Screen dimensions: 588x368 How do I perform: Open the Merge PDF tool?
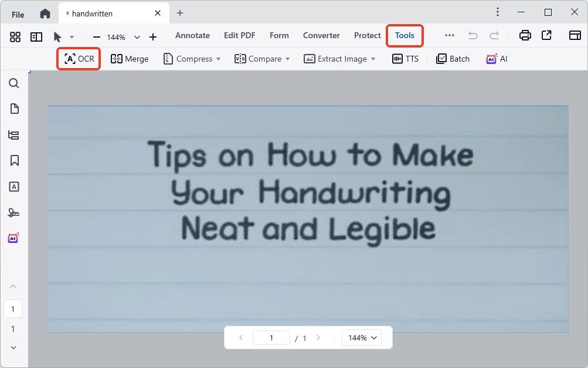[x=130, y=59]
